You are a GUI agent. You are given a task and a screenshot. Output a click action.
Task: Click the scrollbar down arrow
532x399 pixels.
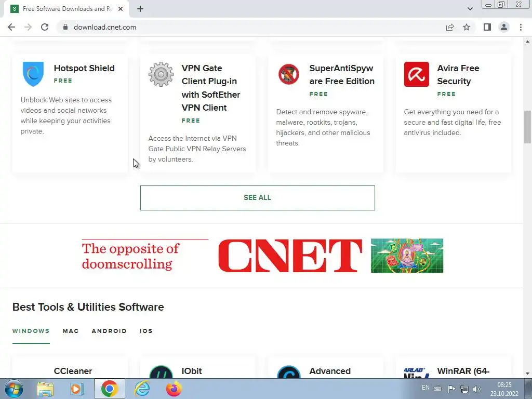pyautogui.click(x=527, y=374)
